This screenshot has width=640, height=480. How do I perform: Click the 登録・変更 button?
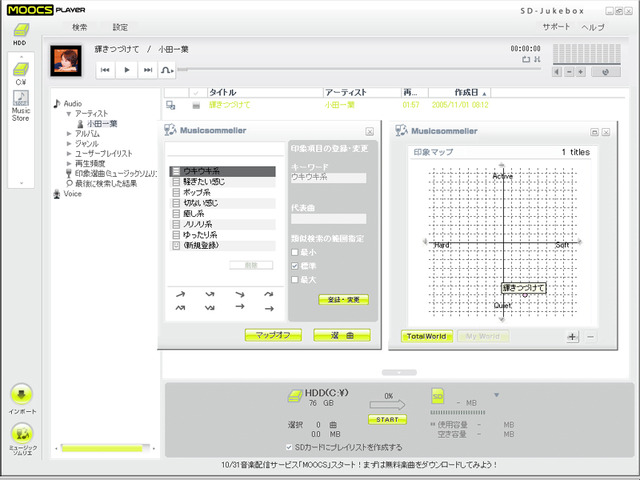click(343, 300)
